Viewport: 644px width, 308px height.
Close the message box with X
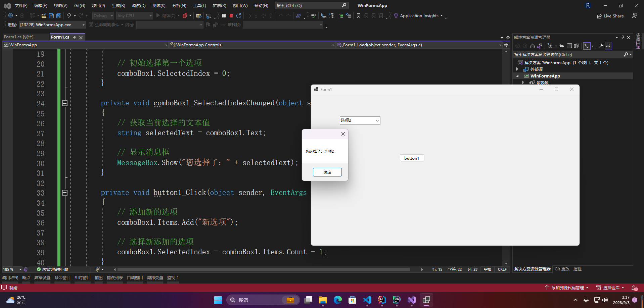point(343,134)
